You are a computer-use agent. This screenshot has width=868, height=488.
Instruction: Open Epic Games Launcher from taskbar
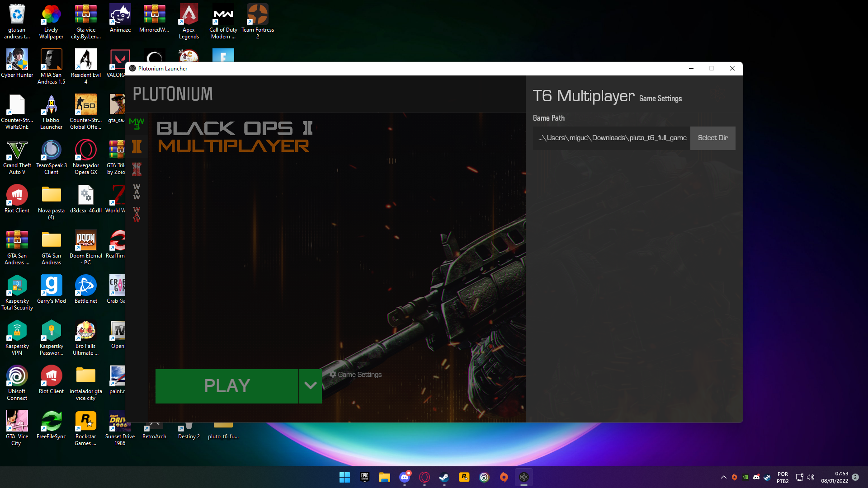pyautogui.click(x=365, y=477)
